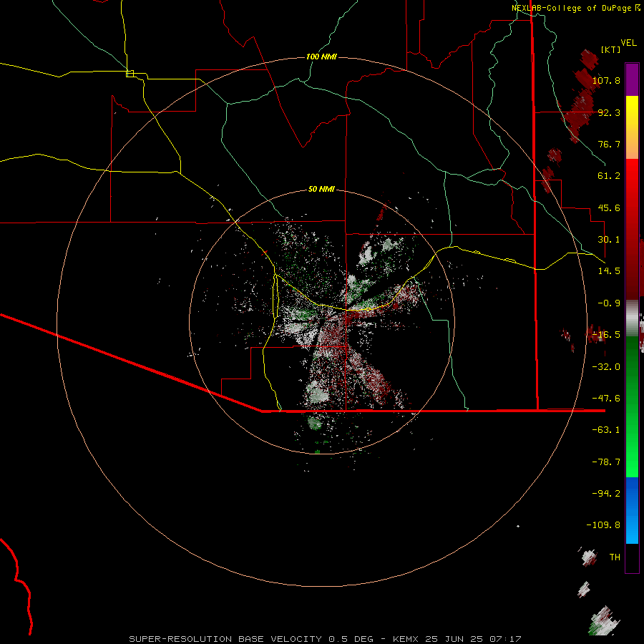Screen dimensions: 644x644
Task: Select the 107.8 scale value
Action: (606, 80)
